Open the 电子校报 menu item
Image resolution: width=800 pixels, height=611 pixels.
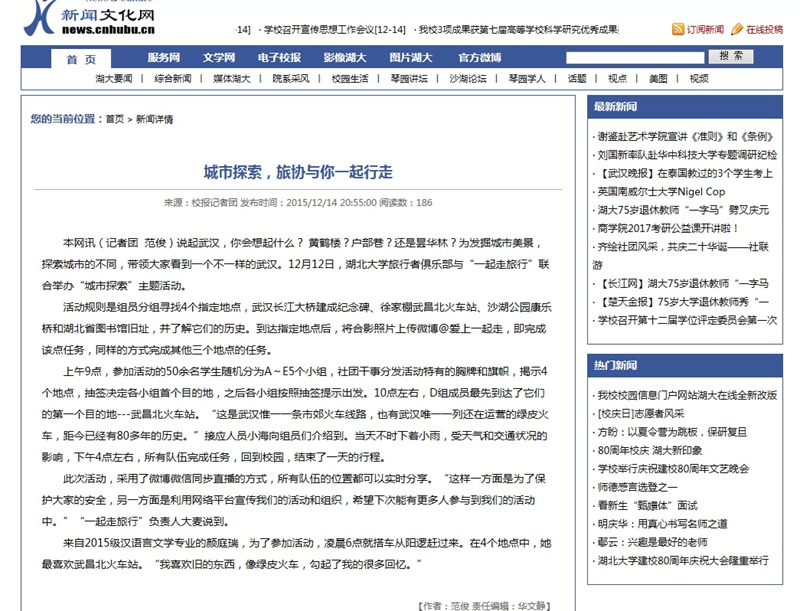pos(278,58)
